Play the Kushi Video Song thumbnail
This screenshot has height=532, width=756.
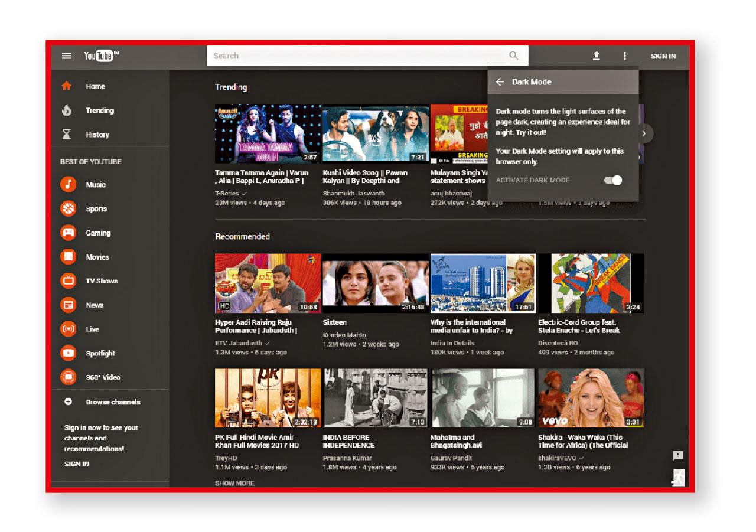pos(376,133)
